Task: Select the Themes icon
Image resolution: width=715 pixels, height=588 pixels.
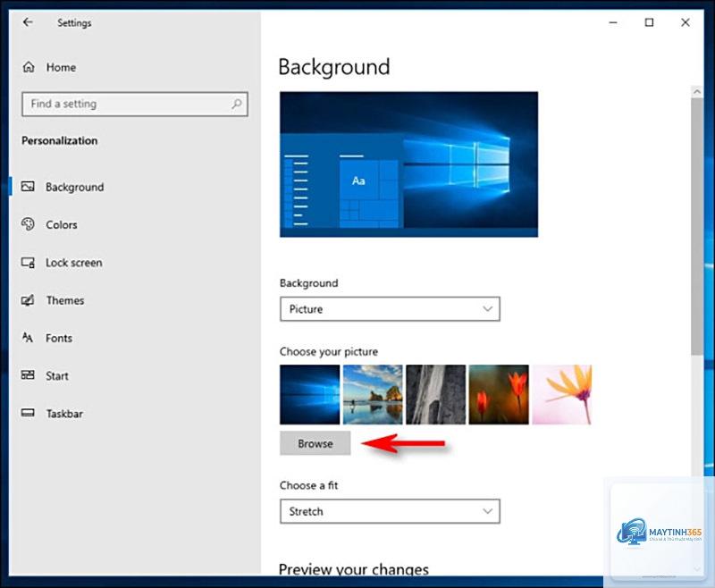Action: (x=28, y=300)
